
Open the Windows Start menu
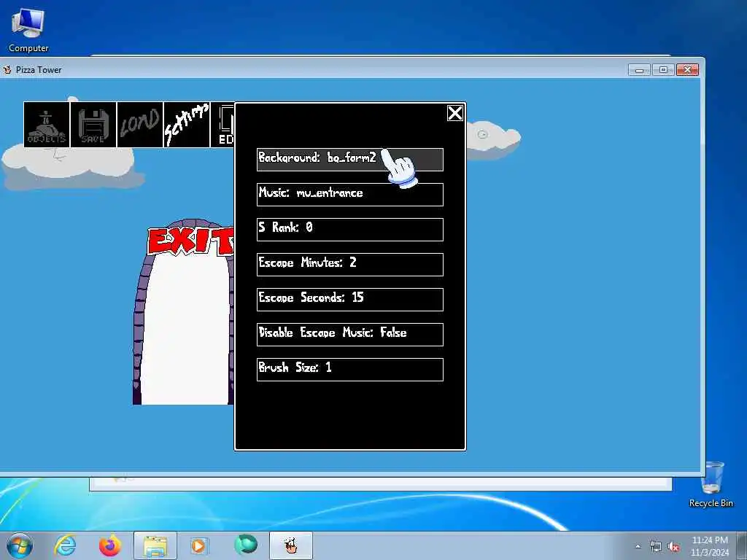pos(20,545)
